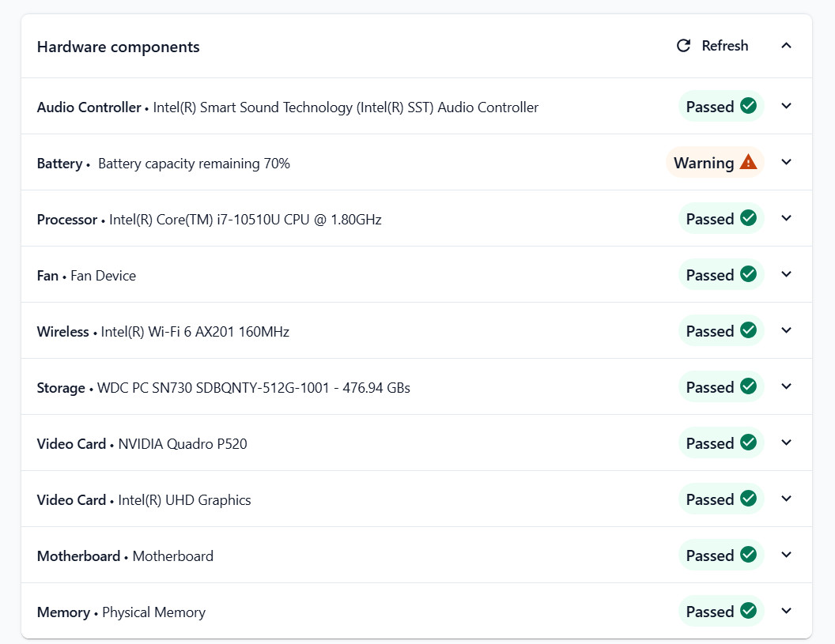
Task: Click the Memory passed checkmark icon
Action: tap(748, 611)
